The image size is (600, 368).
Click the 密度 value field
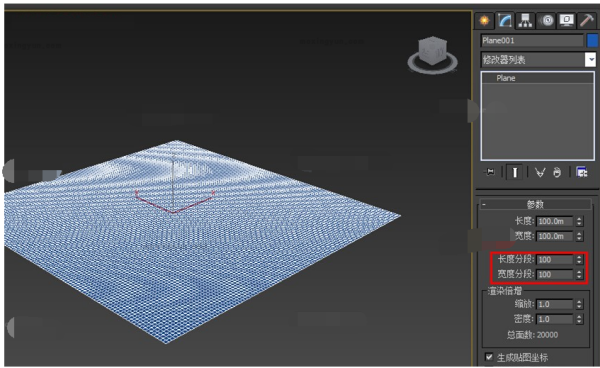pyautogui.click(x=554, y=319)
